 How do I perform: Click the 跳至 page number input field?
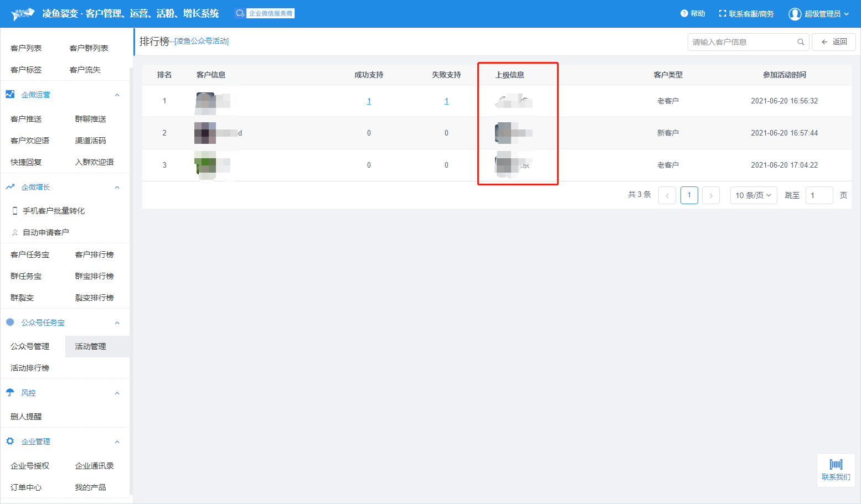819,195
